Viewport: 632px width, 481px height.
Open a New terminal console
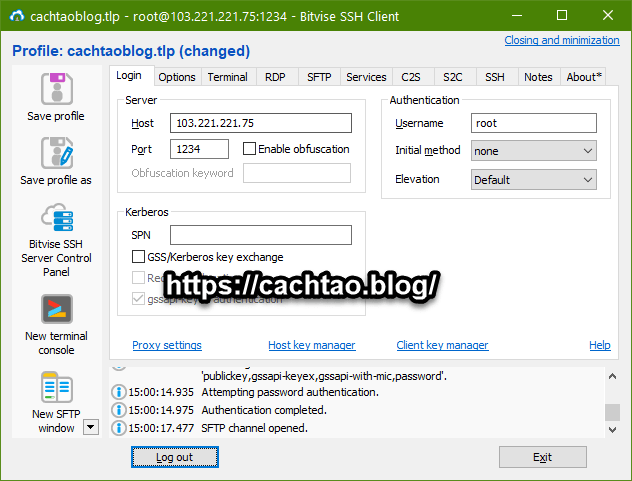click(56, 309)
